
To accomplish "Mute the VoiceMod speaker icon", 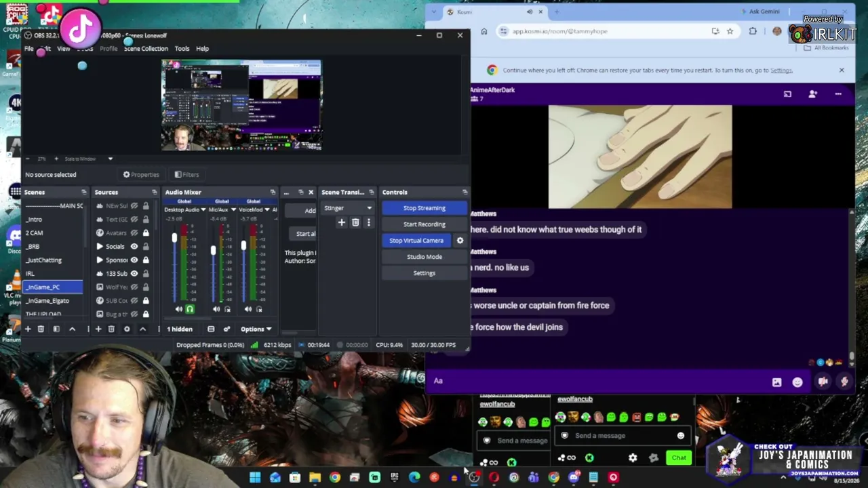I will click(x=248, y=309).
